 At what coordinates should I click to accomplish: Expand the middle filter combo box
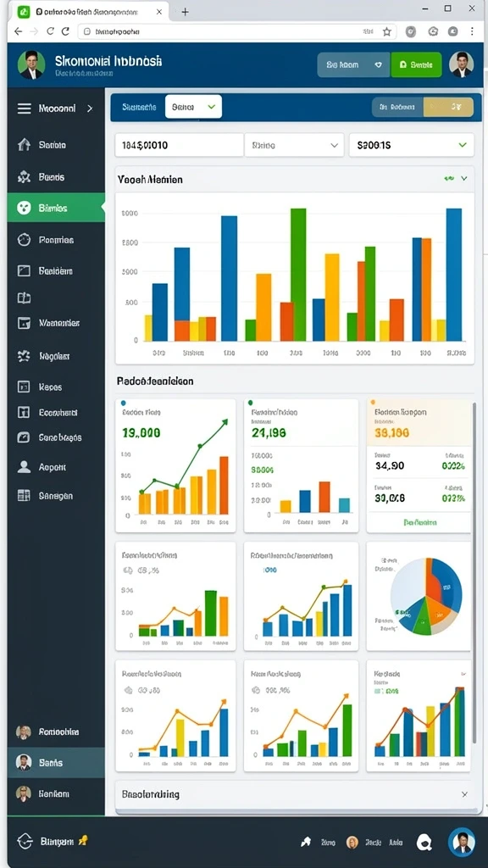pos(294,145)
